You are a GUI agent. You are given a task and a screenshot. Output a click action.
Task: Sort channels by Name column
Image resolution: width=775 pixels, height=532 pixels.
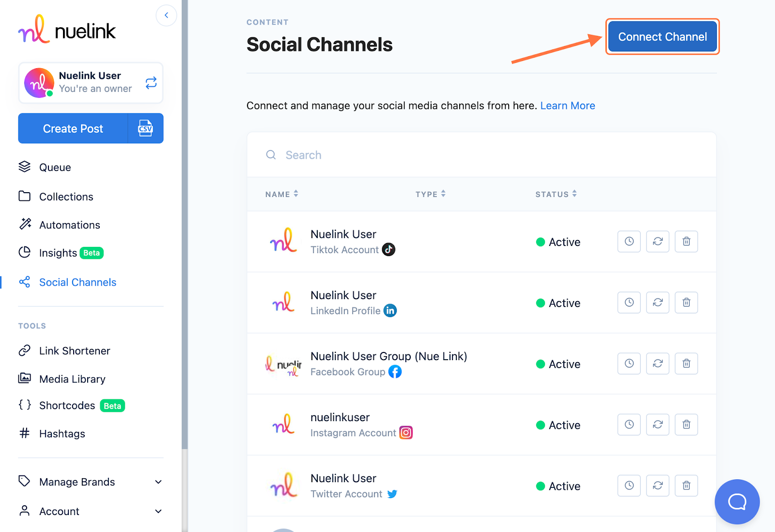pos(281,194)
